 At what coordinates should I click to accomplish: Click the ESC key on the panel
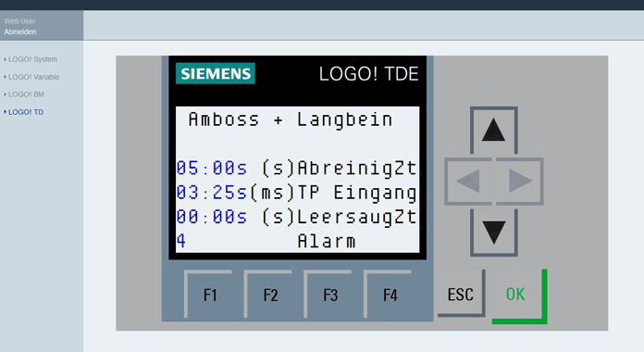click(x=462, y=294)
